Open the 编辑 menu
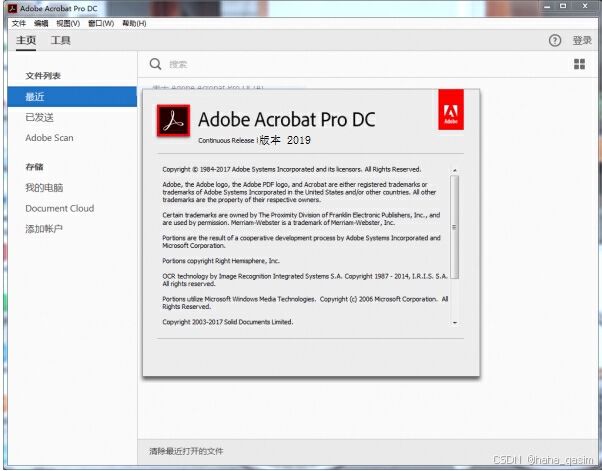Image resolution: width=602 pixels, height=471 pixels. point(41,23)
